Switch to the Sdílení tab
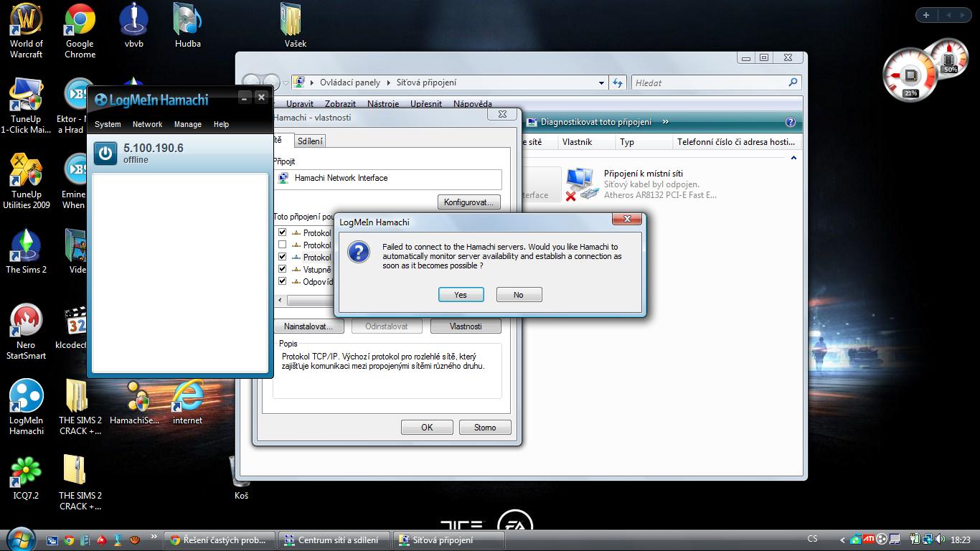 coord(310,141)
